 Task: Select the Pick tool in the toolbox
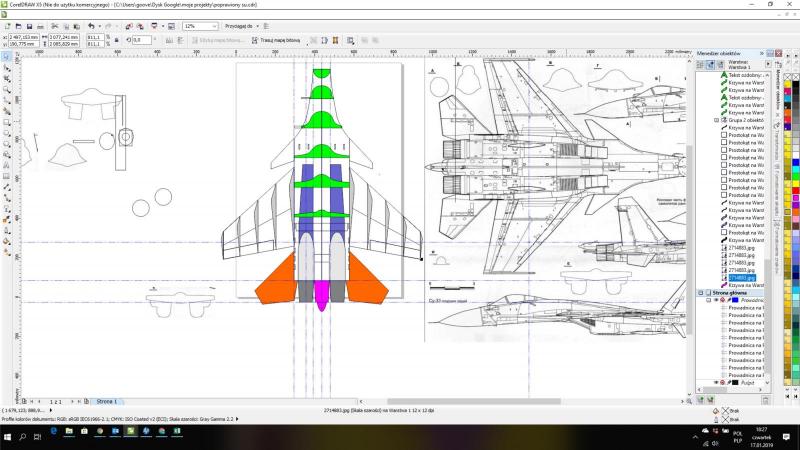click(6, 59)
